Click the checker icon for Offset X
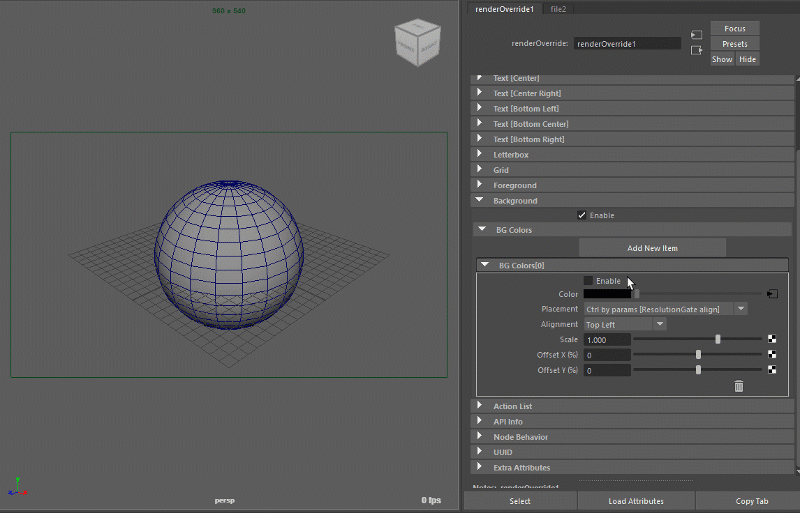Image resolution: width=800 pixels, height=513 pixels. [772, 355]
